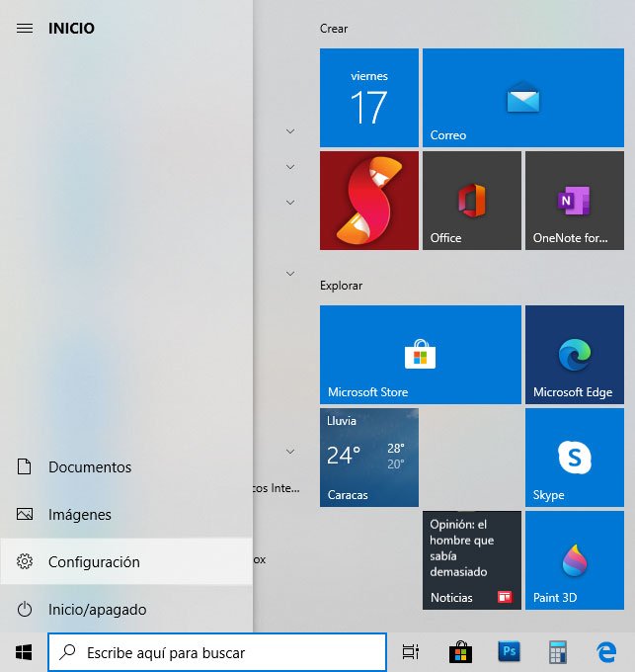Click the truncated 'Inte...' app list entry
This screenshot has height=672, width=635.
[277, 488]
